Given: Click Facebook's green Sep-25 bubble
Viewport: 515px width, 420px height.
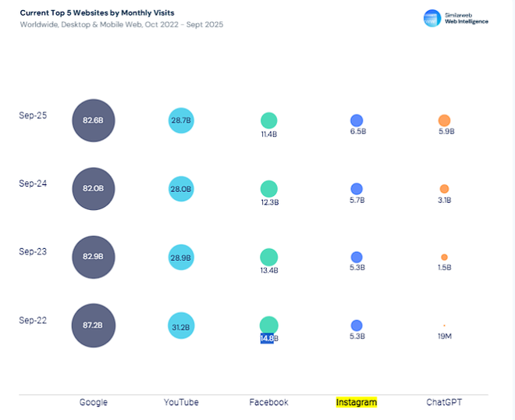Looking at the screenshot, I should tap(268, 120).
